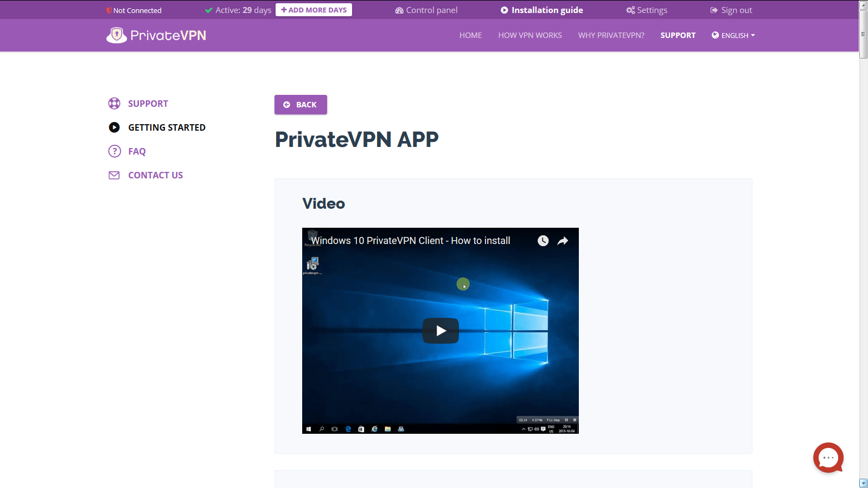Sign out of the account
Viewport: 868px width, 488px height.
[x=731, y=10]
